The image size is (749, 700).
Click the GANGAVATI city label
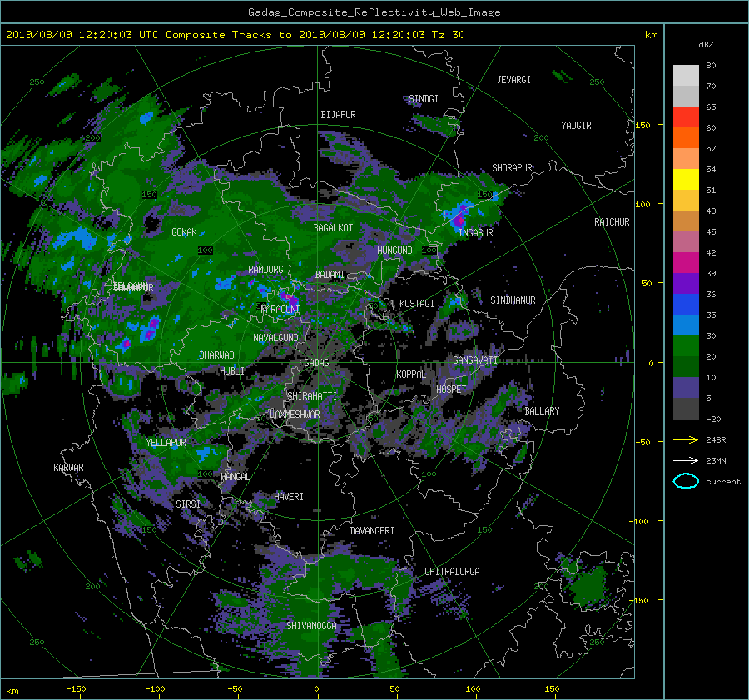[x=475, y=360]
